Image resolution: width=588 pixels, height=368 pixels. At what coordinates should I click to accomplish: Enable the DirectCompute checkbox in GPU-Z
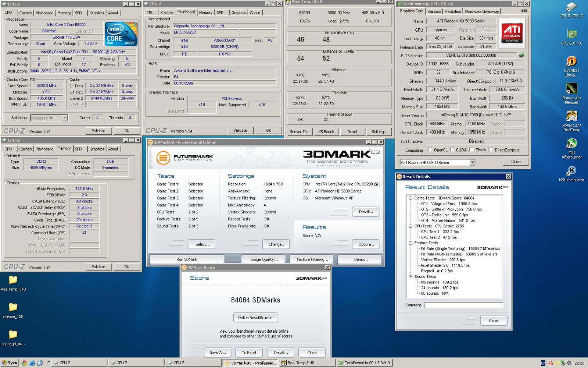coord(491,150)
